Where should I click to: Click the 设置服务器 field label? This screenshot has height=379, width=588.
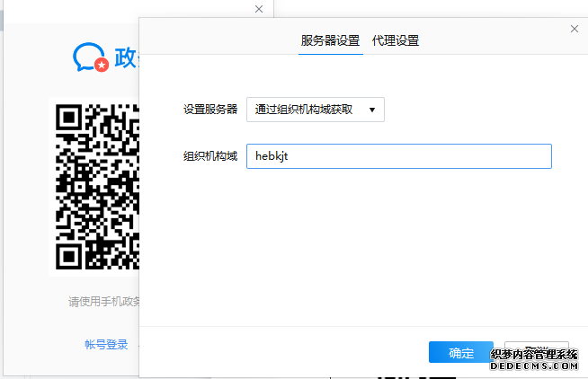tap(210, 110)
